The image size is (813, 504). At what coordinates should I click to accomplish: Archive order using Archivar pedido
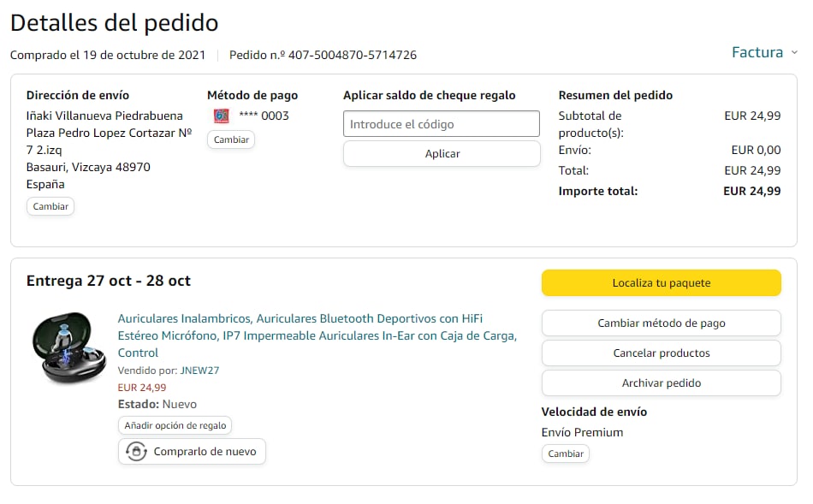[661, 383]
